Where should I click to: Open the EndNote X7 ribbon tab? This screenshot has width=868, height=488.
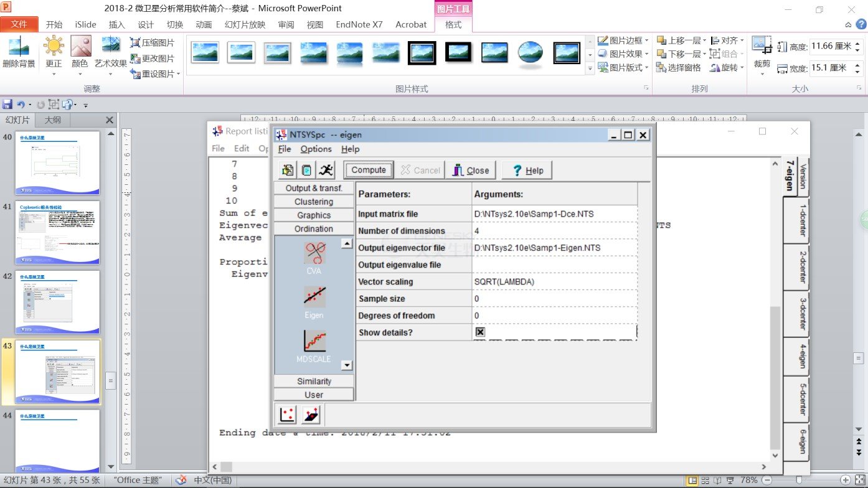[359, 24]
